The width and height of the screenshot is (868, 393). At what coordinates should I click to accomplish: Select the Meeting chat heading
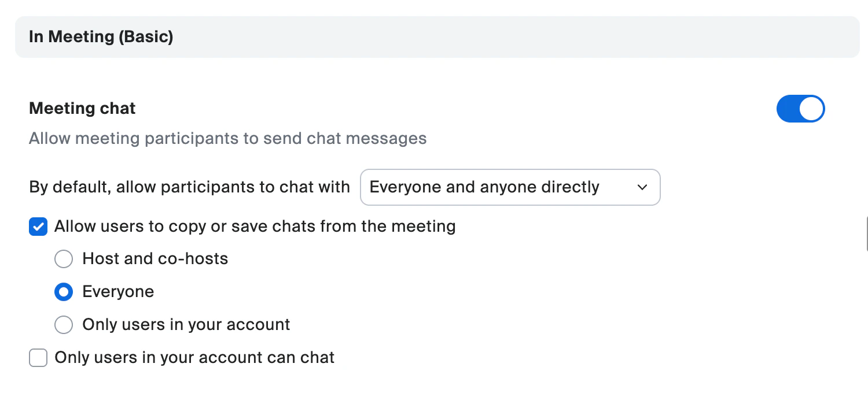pos(82,108)
